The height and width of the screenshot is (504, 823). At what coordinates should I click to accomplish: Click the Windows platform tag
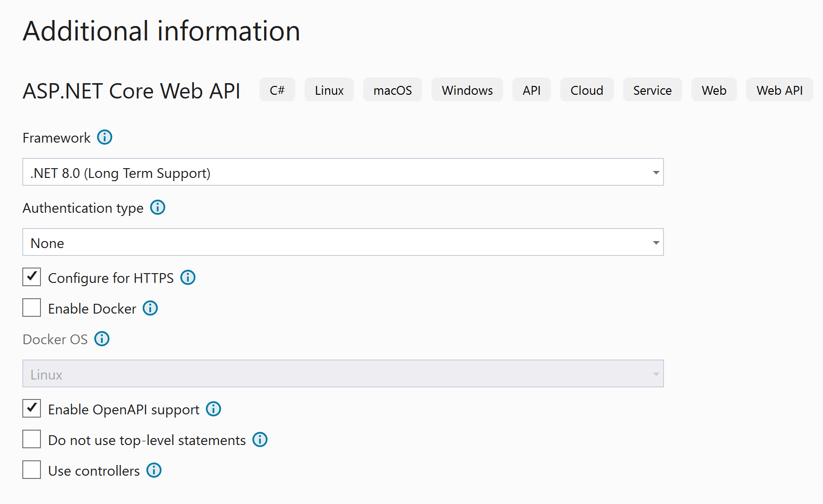pyautogui.click(x=467, y=90)
